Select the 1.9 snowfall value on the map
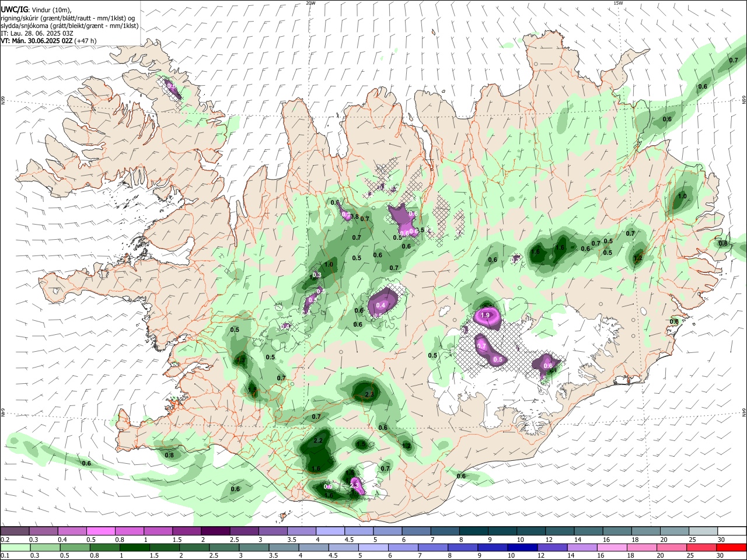 (x=485, y=315)
